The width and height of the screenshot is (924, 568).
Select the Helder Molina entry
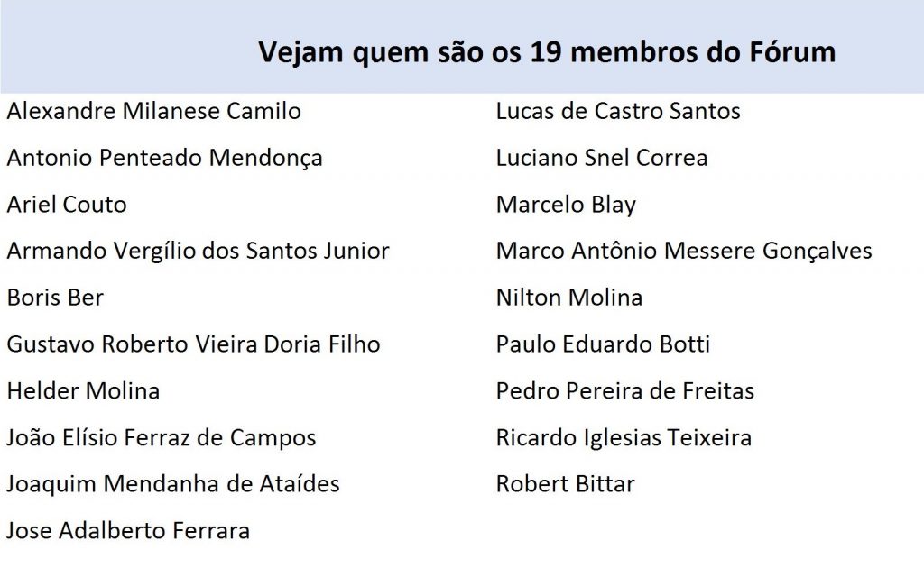[83, 390]
